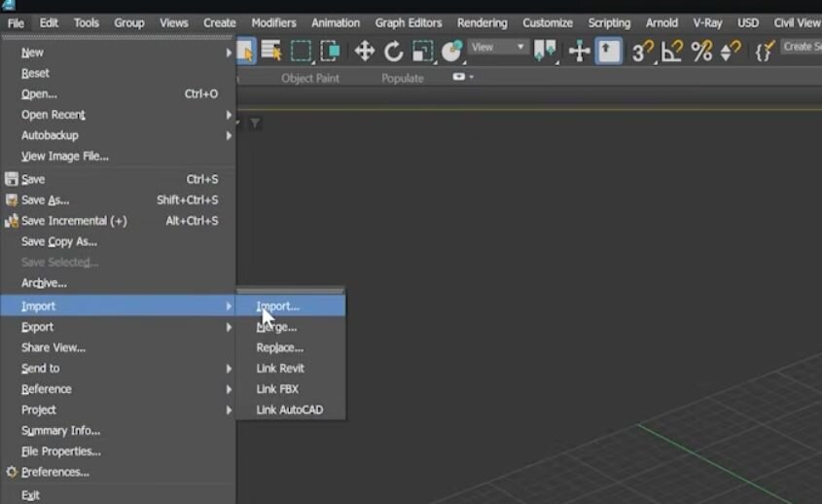
Task: Open the Create menu
Action: 219,23
